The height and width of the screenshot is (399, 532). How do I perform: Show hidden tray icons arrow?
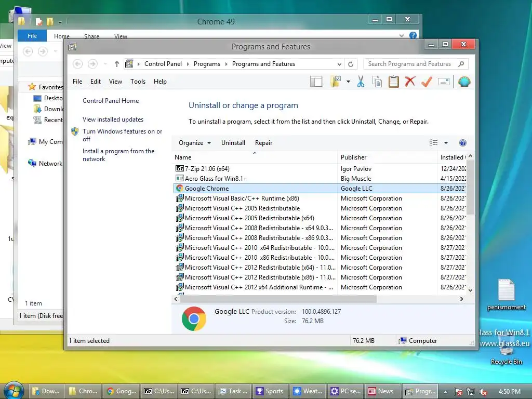(x=445, y=392)
